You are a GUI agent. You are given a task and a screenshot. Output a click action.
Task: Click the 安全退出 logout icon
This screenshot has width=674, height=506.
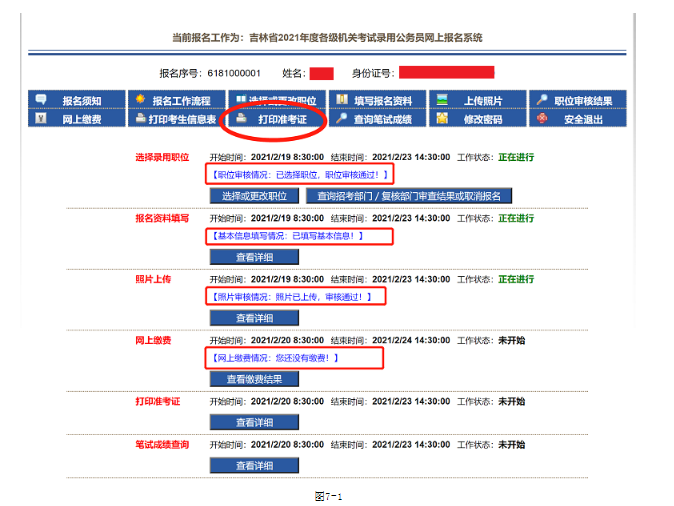coord(542,119)
